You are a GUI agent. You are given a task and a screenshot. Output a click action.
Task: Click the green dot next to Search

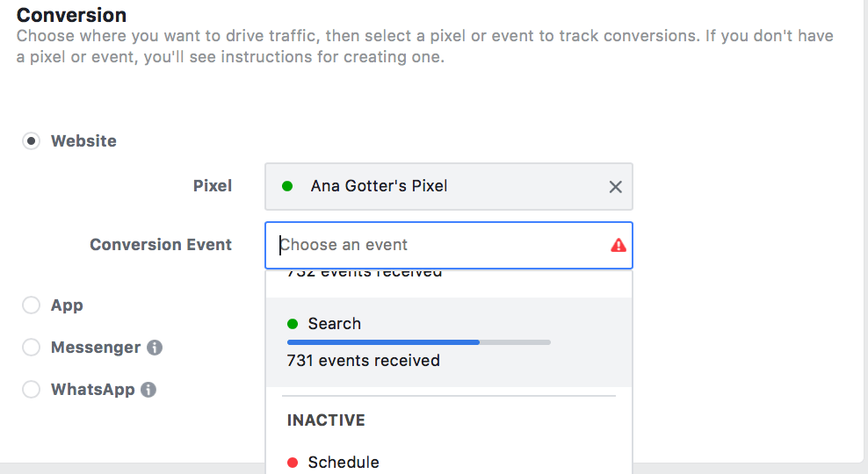(293, 324)
